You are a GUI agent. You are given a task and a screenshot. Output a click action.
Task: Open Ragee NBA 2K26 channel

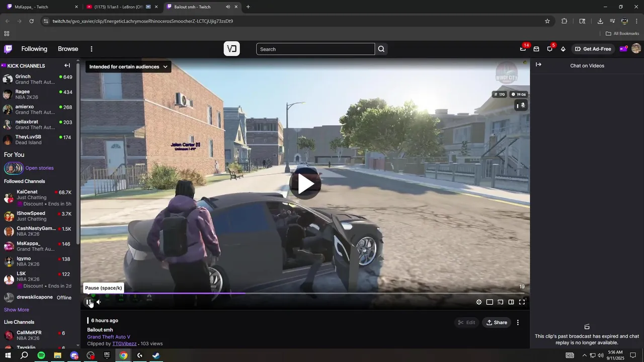(38, 95)
